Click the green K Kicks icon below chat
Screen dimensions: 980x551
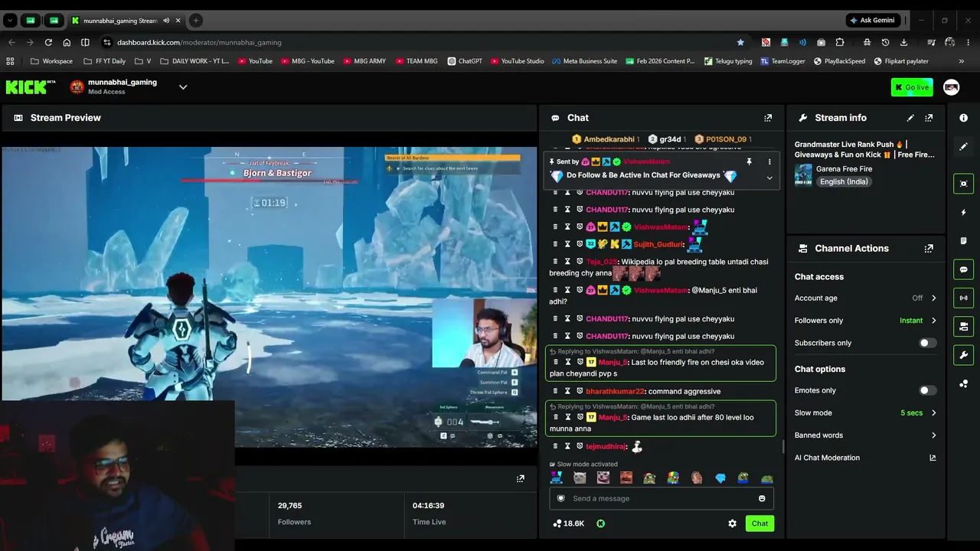point(601,523)
